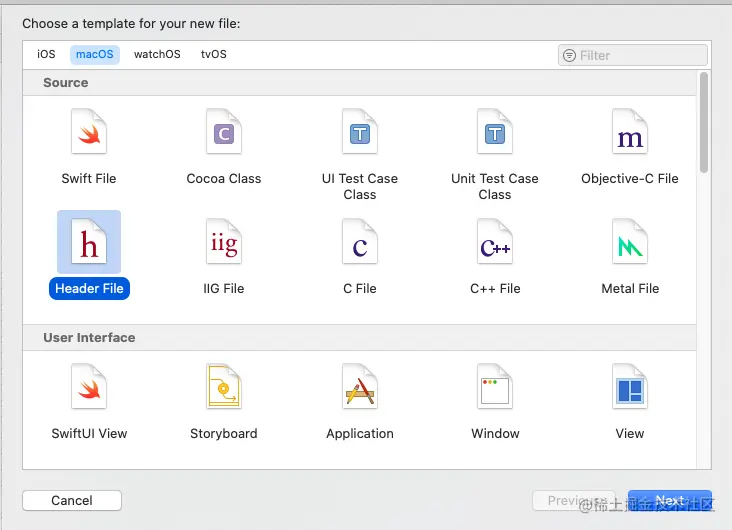Image resolution: width=732 pixels, height=530 pixels.
Task: Cancel the new file dialog
Action: point(72,501)
